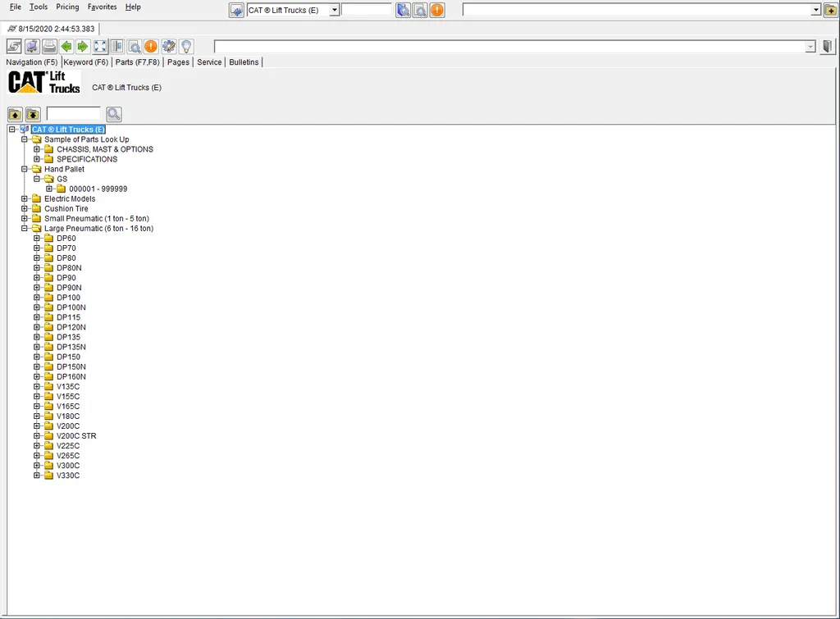840x619 pixels.
Task: Select the DP160N model in the tree
Action: click(x=71, y=377)
